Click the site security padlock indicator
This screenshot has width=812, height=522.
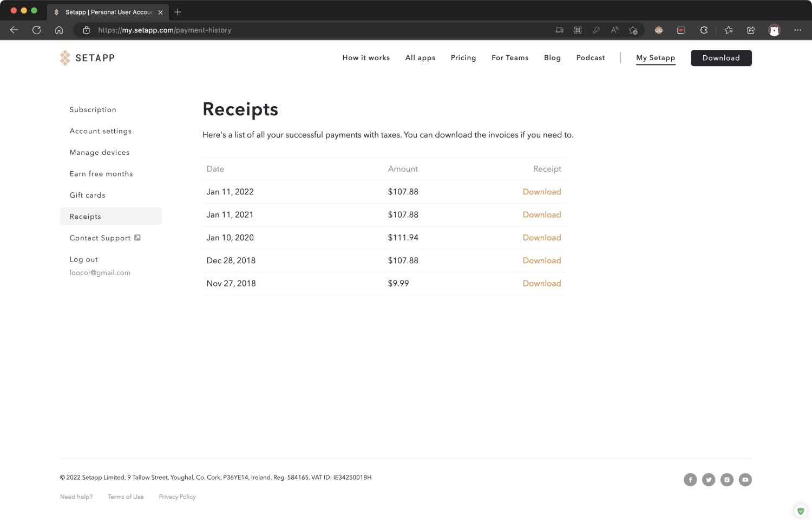pos(87,30)
